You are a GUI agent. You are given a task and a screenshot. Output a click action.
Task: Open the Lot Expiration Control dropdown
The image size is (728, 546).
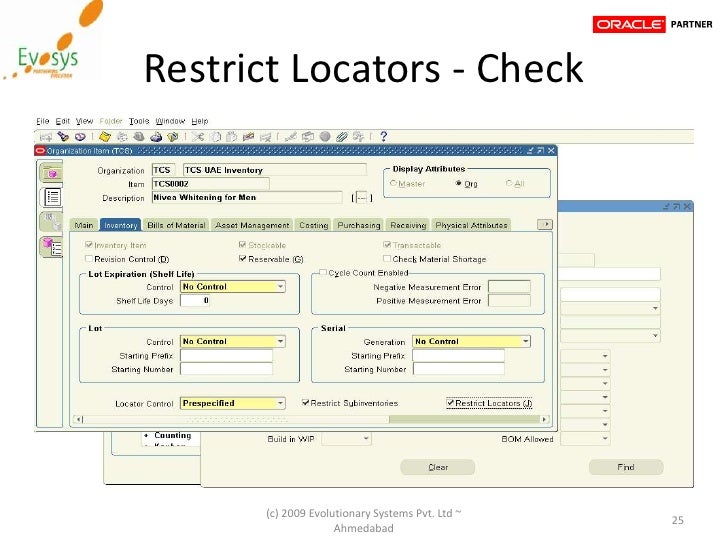tap(280, 286)
